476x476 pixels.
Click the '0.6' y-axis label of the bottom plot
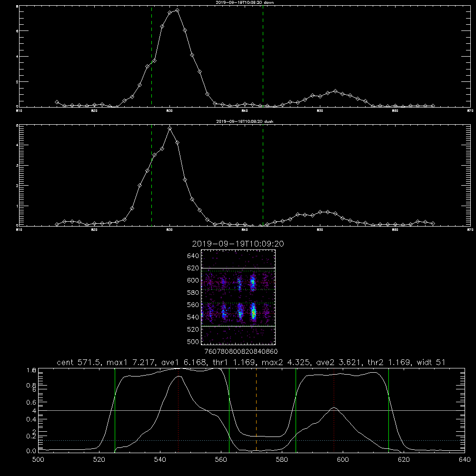pyautogui.click(x=31, y=402)
